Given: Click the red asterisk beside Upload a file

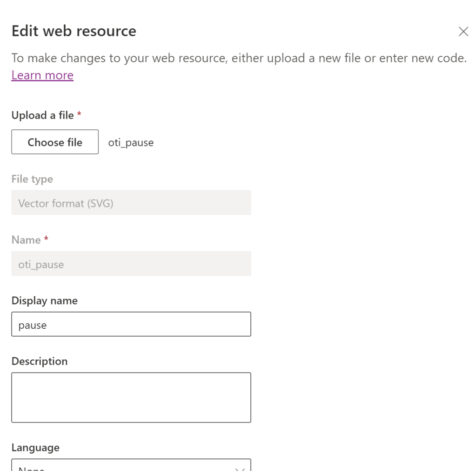Looking at the screenshot, I should click(79, 114).
